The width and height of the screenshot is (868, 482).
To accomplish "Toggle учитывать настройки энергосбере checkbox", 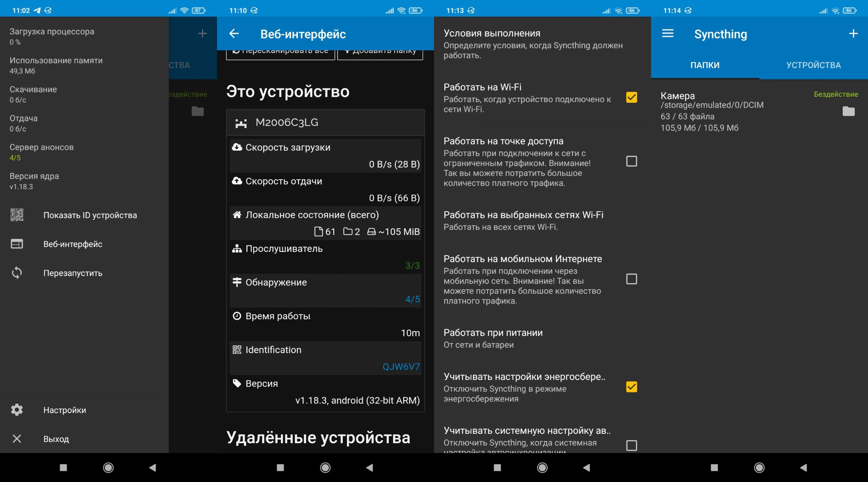I will coord(631,387).
